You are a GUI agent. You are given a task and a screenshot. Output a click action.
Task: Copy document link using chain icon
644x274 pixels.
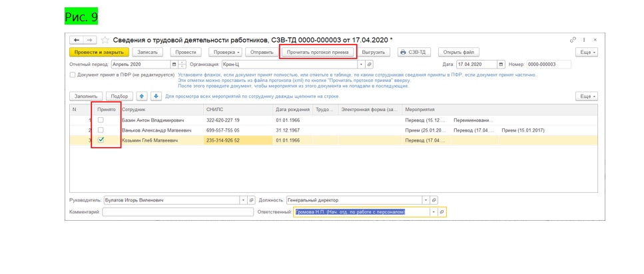(x=573, y=40)
